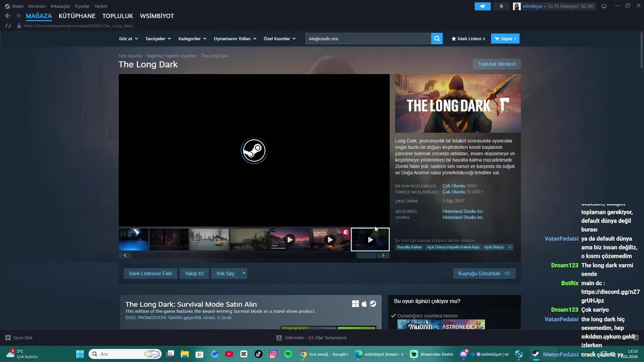Open the Sepet cart button

505,39
